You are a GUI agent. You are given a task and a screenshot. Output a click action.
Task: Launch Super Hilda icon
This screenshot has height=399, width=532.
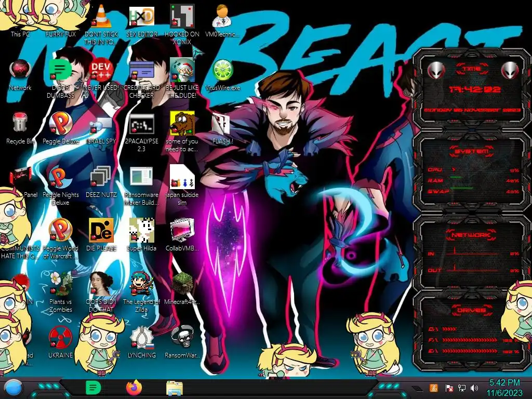coord(141,230)
